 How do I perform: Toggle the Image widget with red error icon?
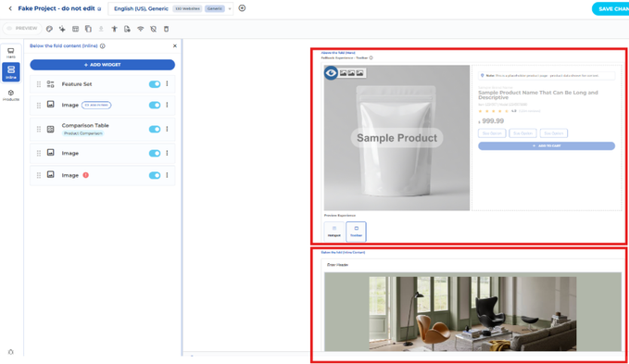pyautogui.click(x=155, y=175)
